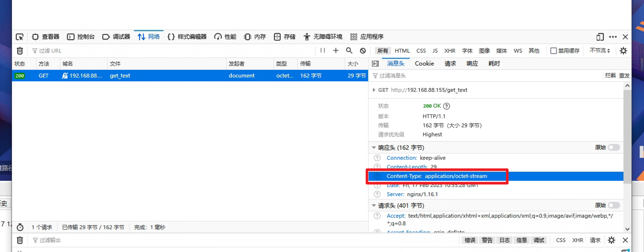Screen dimensions: 644x252
Task: Collapse the 请求头 section
Action: pyautogui.click(x=374, y=206)
